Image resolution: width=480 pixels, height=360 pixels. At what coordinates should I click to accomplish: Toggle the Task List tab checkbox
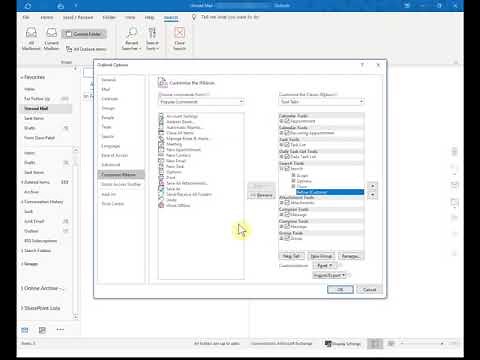(287, 145)
